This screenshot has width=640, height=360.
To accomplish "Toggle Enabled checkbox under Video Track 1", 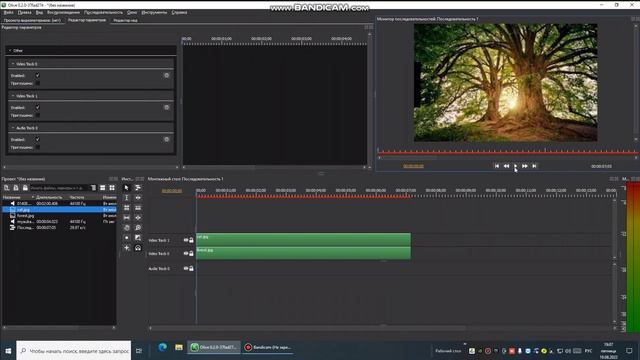I will [x=38, y=107].
